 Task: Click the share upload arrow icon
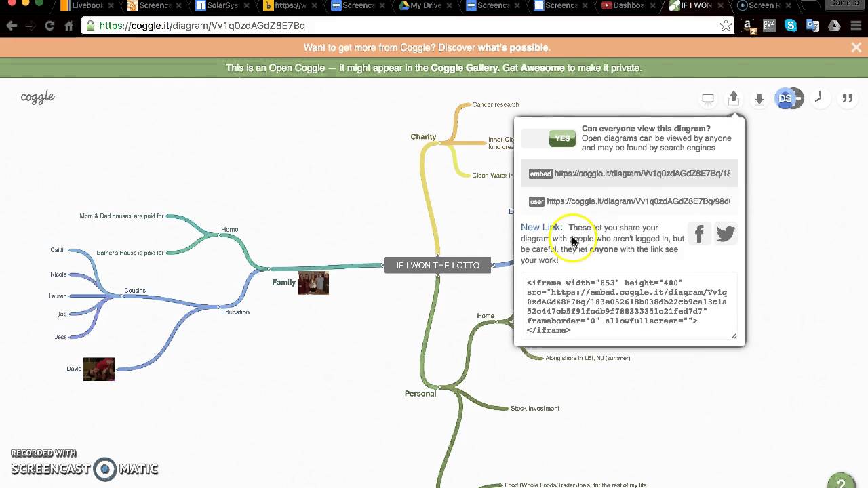click(734, 98)
